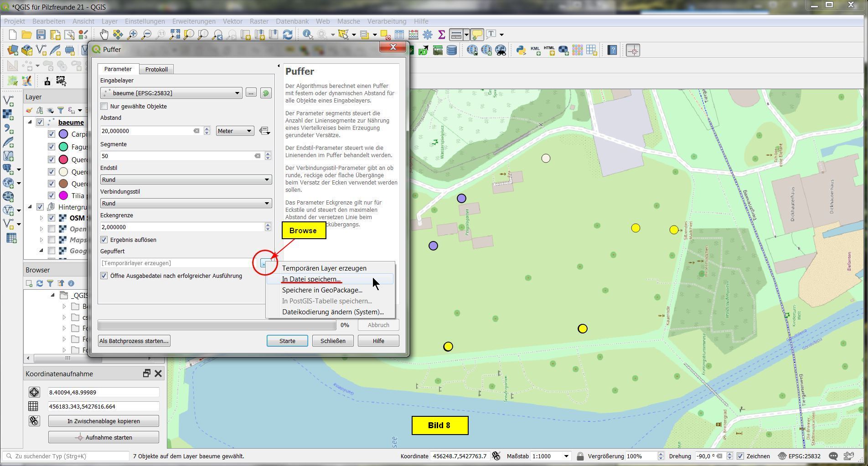Click the Refresh map icon
Viewport: 868px width, 466px height.
point(288,35)
